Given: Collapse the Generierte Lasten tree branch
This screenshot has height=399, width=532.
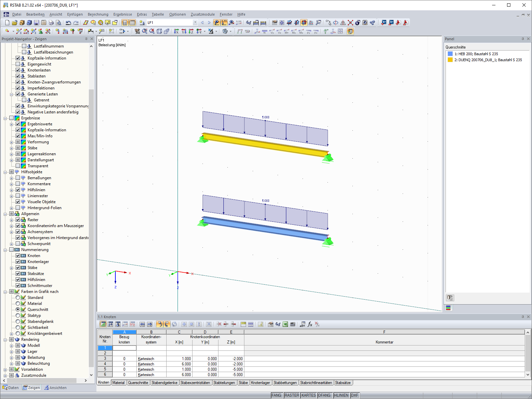Looking at the screenshot, I should click(12, 94).
